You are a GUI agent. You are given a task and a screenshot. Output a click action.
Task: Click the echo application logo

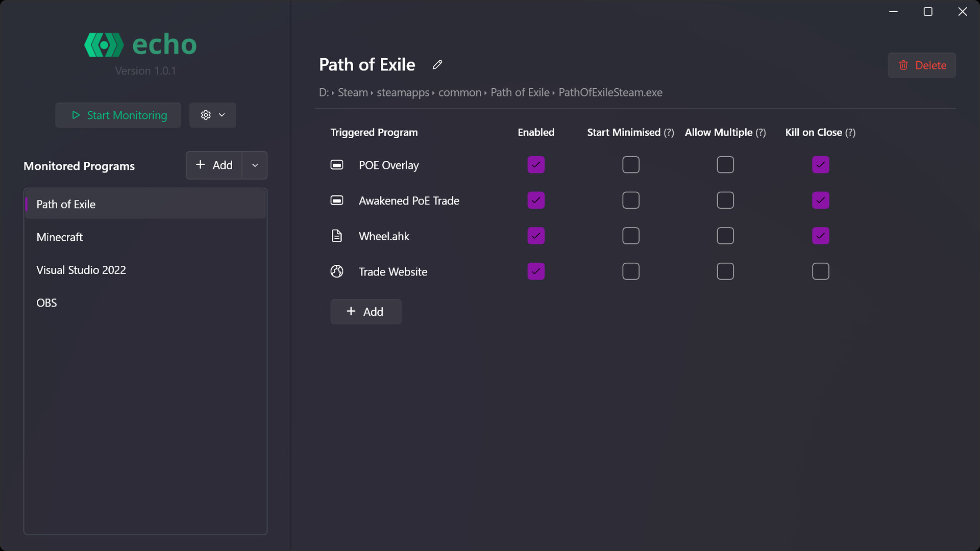104,44
